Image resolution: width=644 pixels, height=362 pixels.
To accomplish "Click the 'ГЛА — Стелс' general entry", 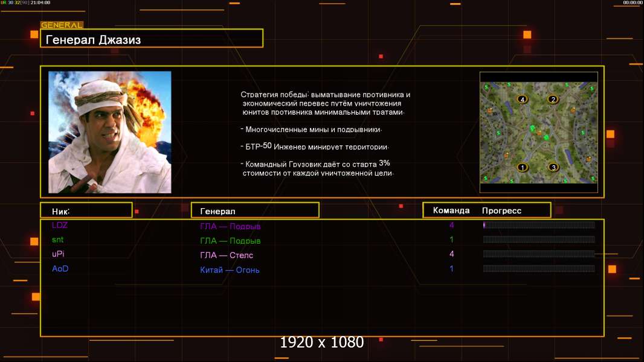I will tap(227, 255).
